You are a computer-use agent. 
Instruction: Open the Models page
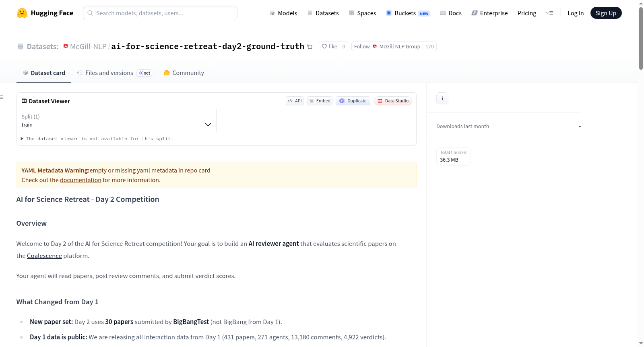[283, 13]
